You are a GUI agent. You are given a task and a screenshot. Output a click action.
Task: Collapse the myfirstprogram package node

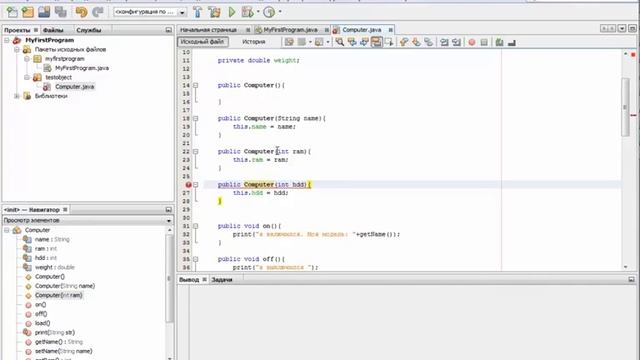tap(27, 59)
